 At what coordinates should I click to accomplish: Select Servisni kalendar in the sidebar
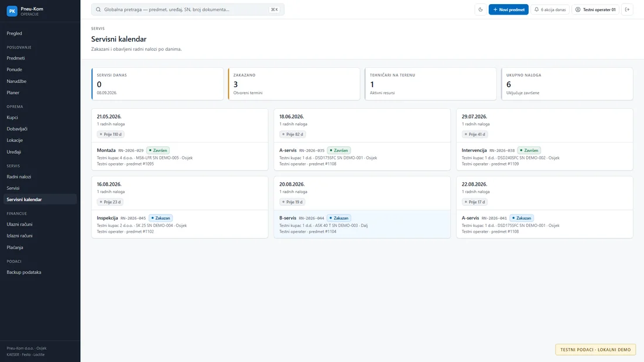coord(40,199)
